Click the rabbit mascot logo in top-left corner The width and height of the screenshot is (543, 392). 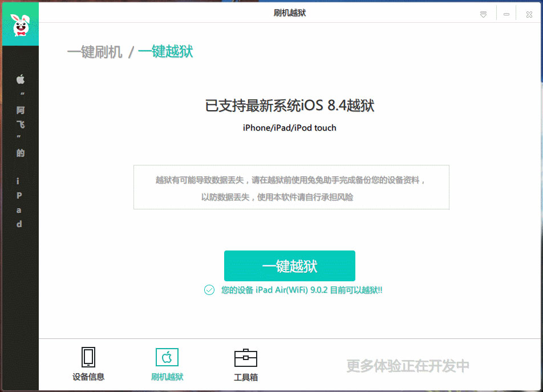coord(19,23)
